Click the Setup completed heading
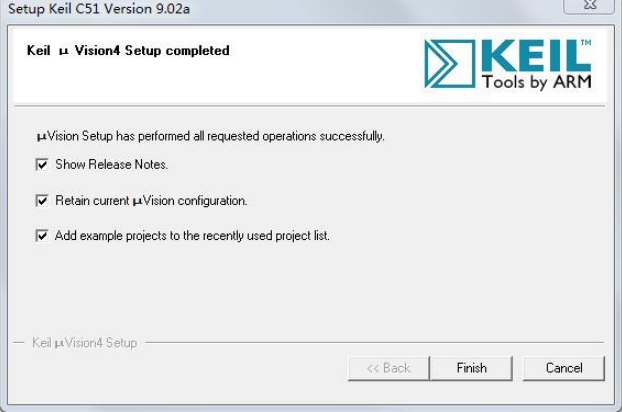Screen dimensions: 622x412 (129, 51)
